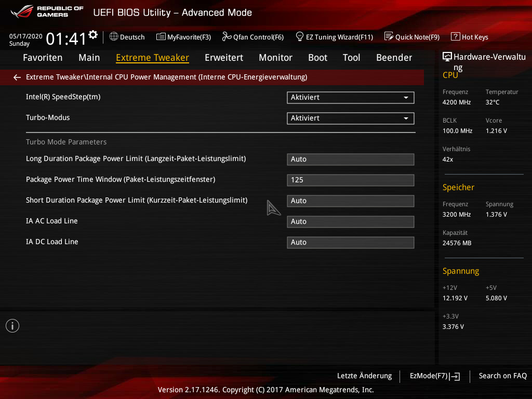This screenshot has width=532, height=399.
Task: Select the Extreme Tweaker tab
Action: (x=152, y=58)
